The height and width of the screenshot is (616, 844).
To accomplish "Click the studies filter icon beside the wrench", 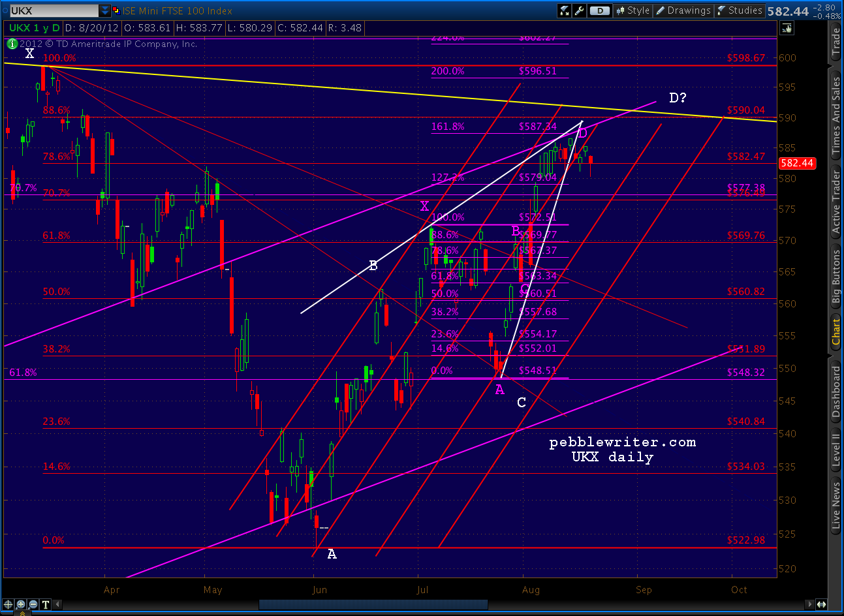I will click(x=565, y=10).
